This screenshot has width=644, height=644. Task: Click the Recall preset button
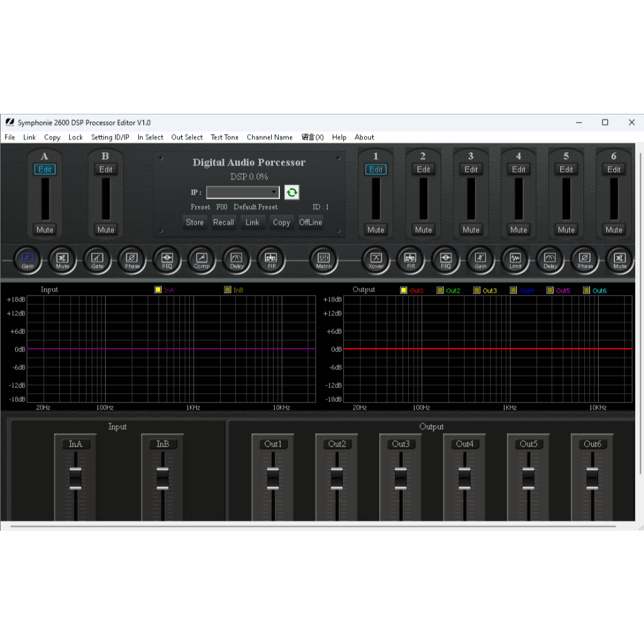(x=223, y=222)
